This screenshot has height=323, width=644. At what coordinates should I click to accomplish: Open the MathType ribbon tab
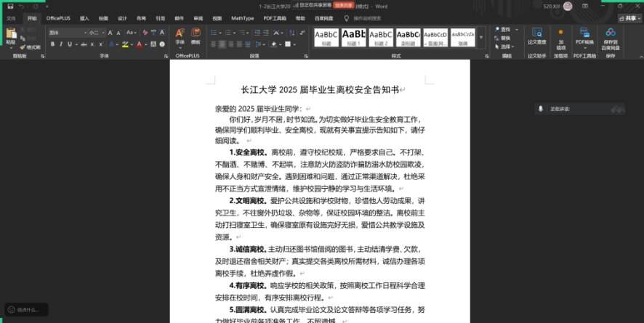coord(242,17)
